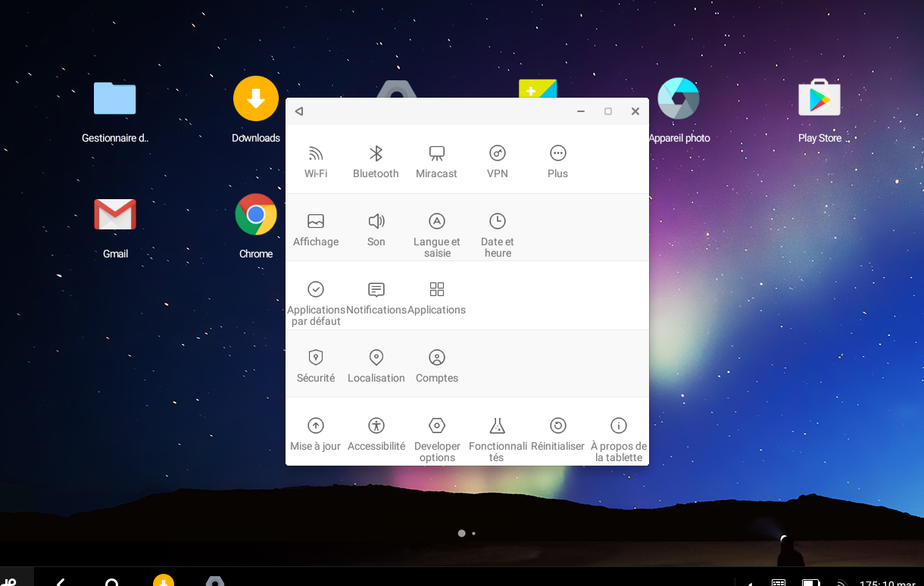Select Langue et saisie settings
Viewport: 924px width, 586px height.
tap(436, 233)
